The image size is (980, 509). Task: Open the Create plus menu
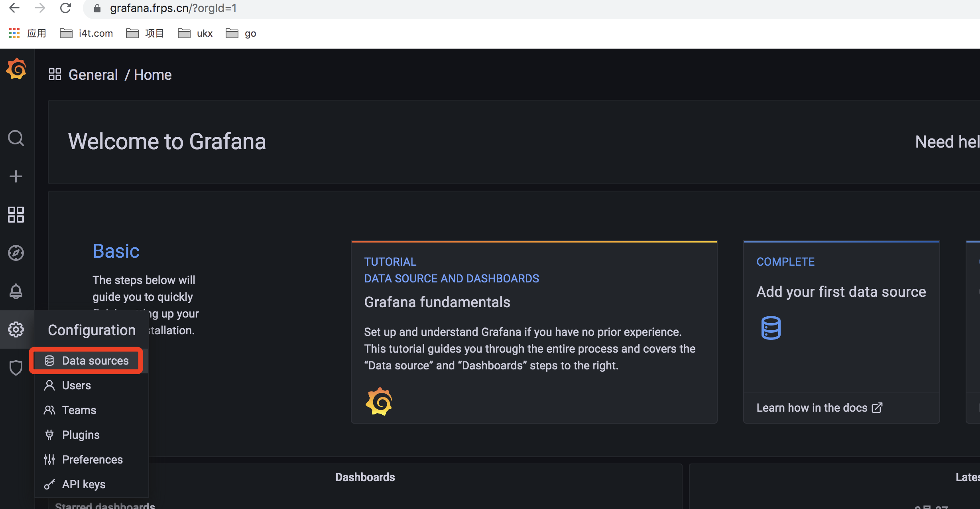[x=16, y=176]
